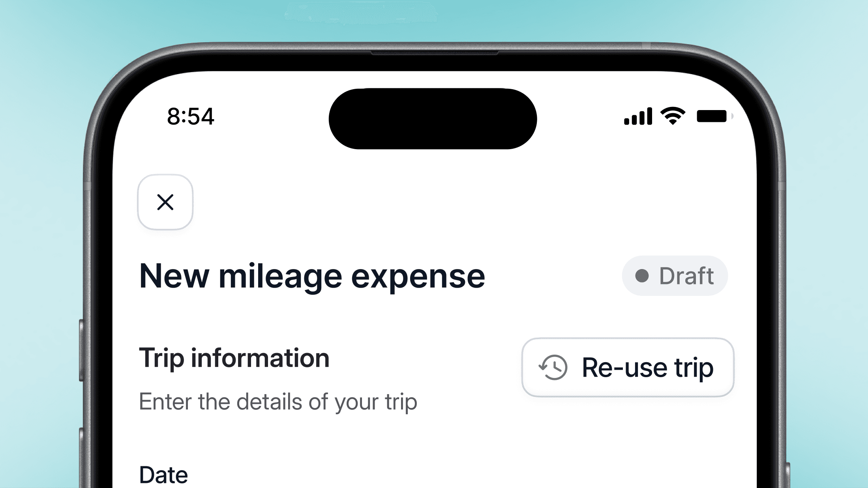
Task: Tap the 8:54 clock in the status bar
Action: (191, 116)
